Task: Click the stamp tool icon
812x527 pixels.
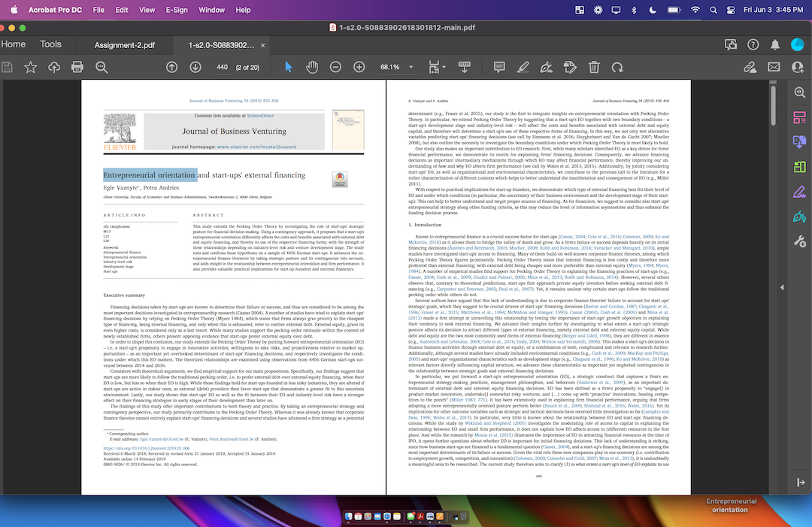Action: [x=570, y=67]
